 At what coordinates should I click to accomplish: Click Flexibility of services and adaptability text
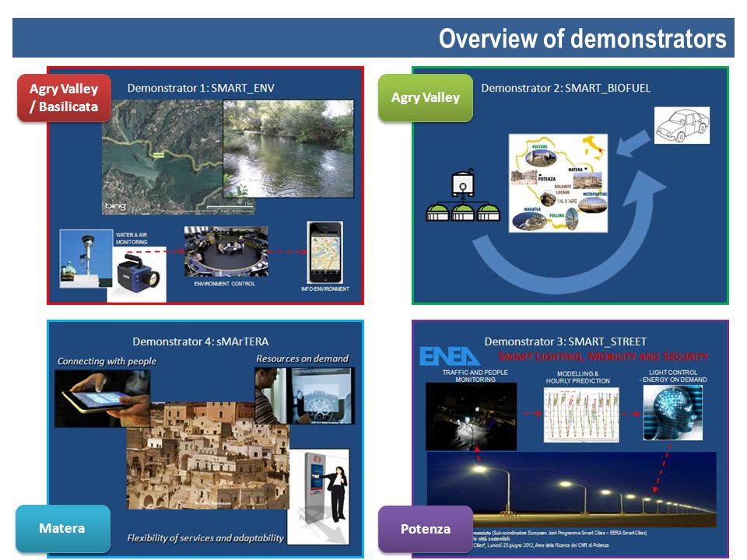point(205,538)
